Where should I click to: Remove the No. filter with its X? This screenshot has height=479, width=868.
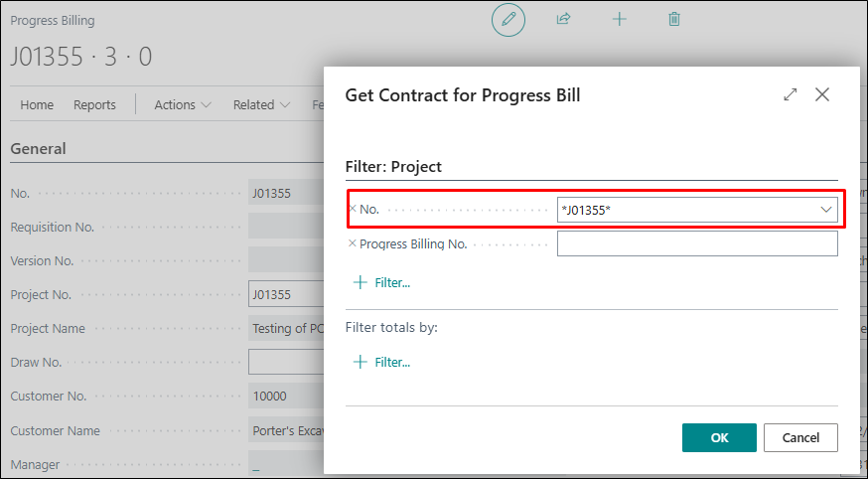pos(353,210)
